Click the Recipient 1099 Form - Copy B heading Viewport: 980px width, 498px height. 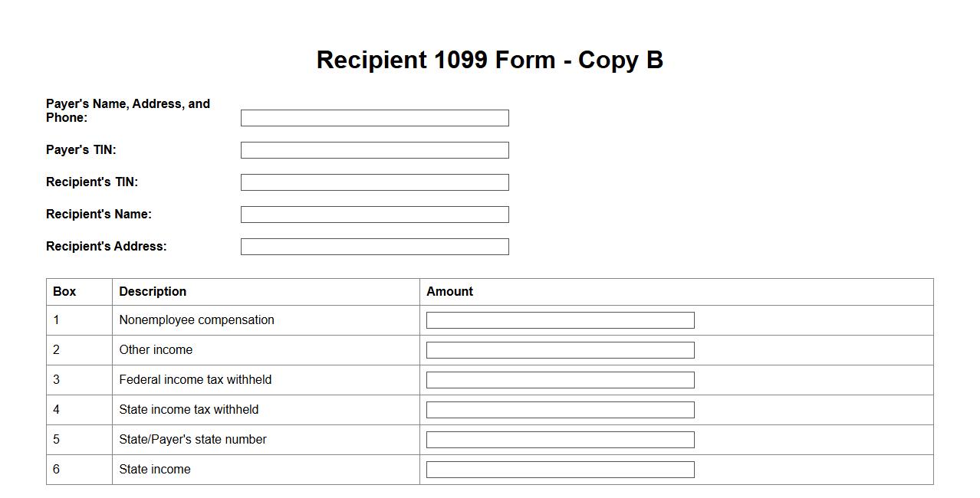(489, 60)
